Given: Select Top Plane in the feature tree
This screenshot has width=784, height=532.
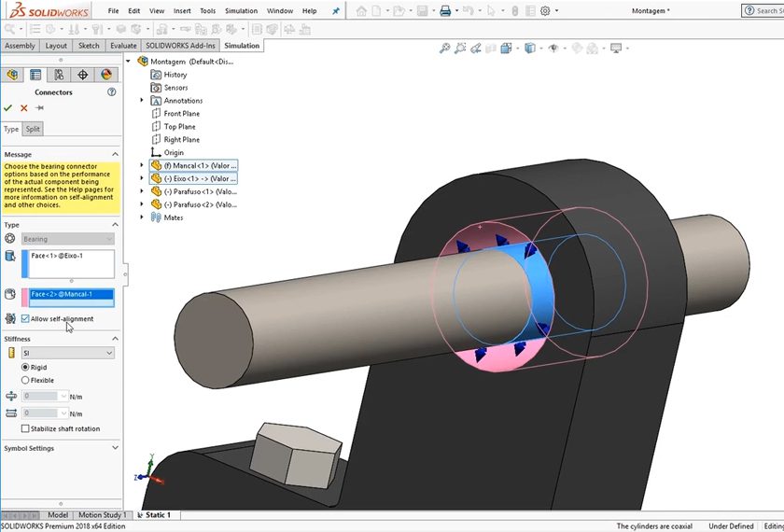Looking at the screenshot, I should (180, 127).
